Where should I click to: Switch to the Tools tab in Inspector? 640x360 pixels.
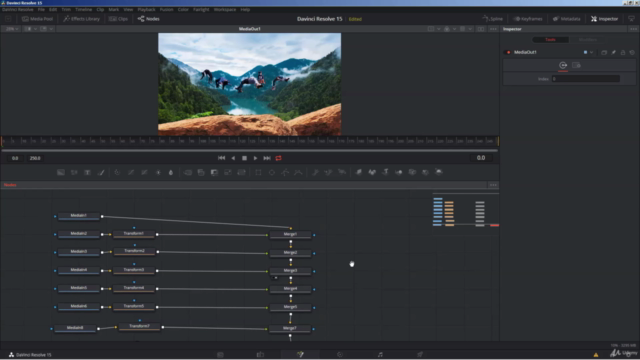(550, 40)
